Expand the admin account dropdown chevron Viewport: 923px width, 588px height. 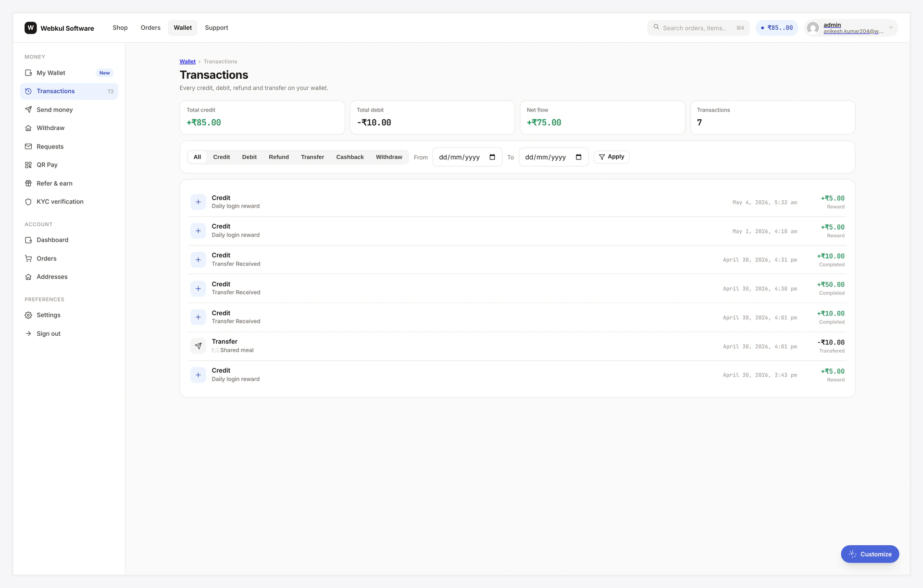pos(891,28)
